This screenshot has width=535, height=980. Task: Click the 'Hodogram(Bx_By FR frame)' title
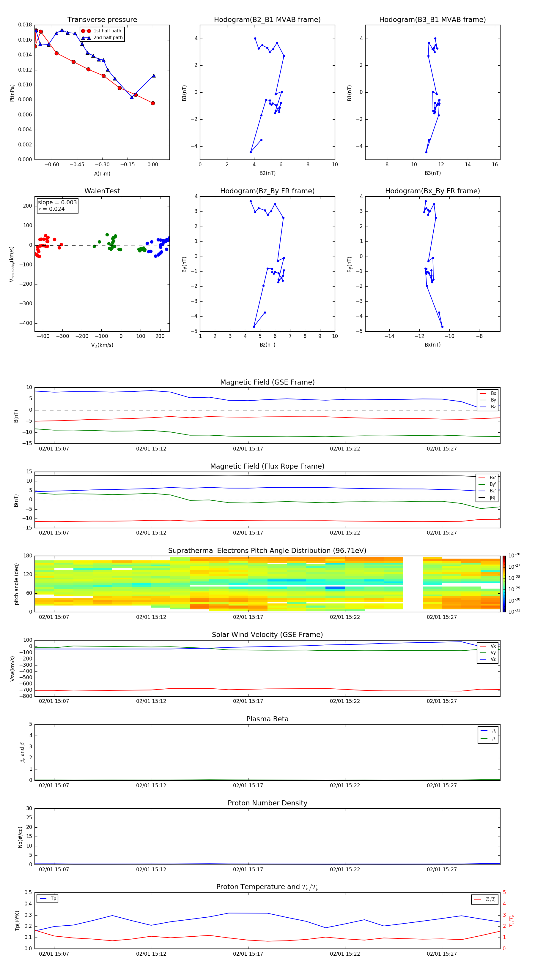pos(432,191)
